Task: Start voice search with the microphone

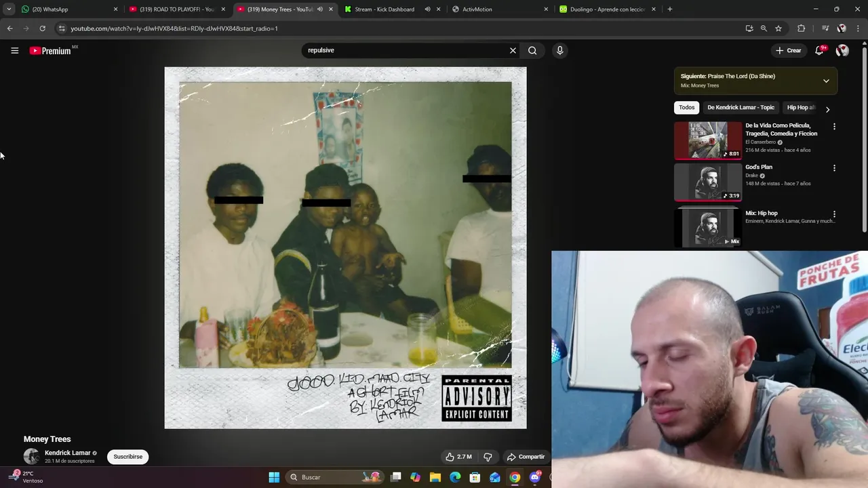Action: tap(559, 50)
